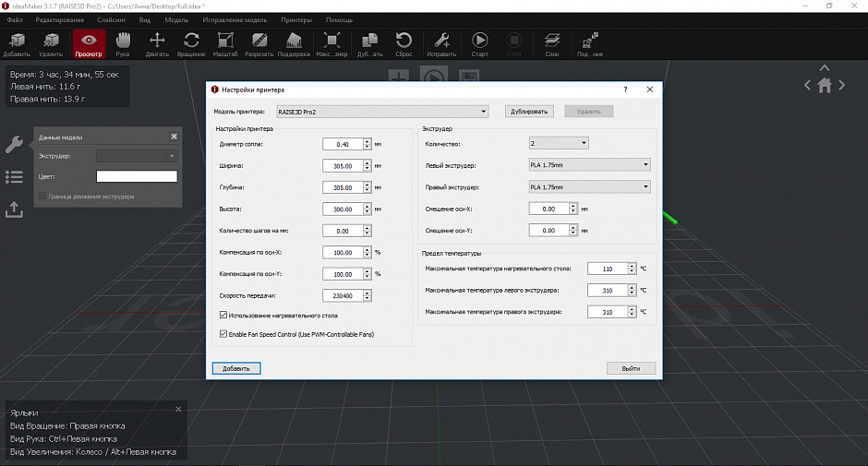The width and height of the screenshot is (868, 466).
Task: Click the white Цвет color swatch
Action: click(x=137, y=176)
